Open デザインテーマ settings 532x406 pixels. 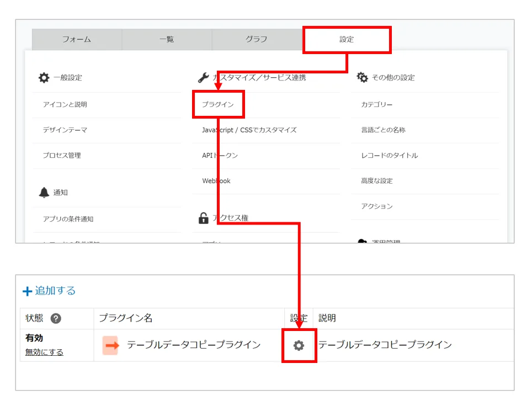click(x=65, y=130)
